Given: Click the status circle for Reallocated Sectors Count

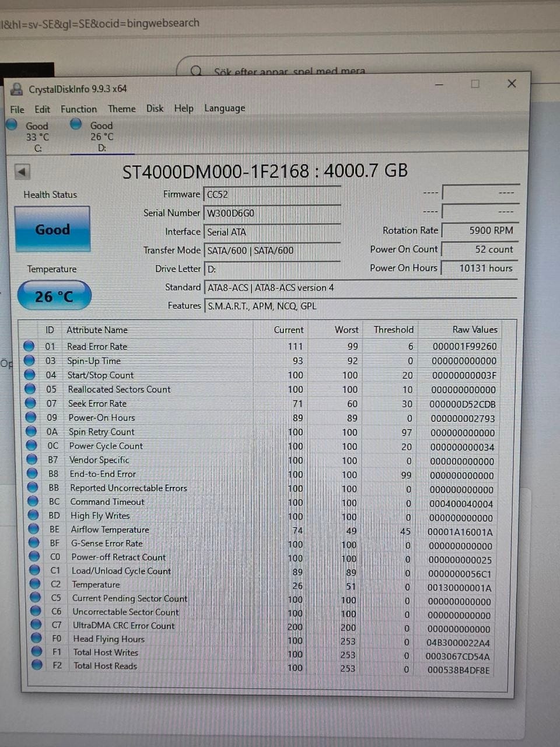Looking at the screenshot, I should click(30, 389).
